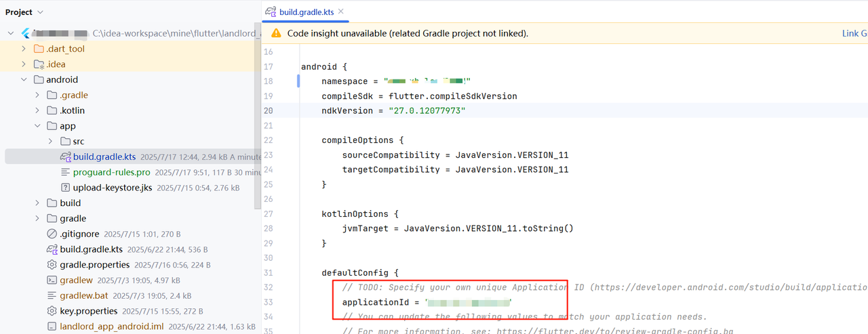Expand the .dart_tool folder
The width and height of the screenshot is (868, 334).
point(24,49)
